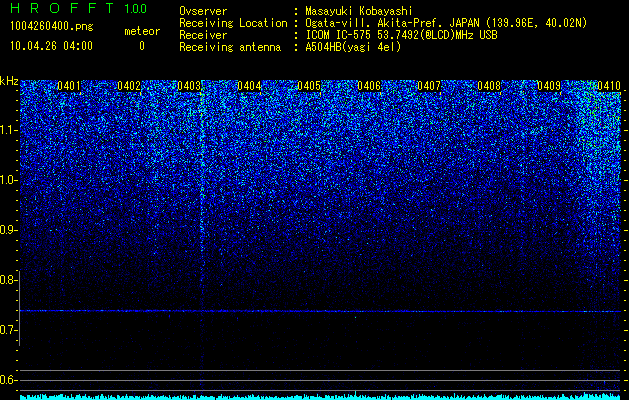
Task: Click the 0406 time marker
Action: (369, 86)
